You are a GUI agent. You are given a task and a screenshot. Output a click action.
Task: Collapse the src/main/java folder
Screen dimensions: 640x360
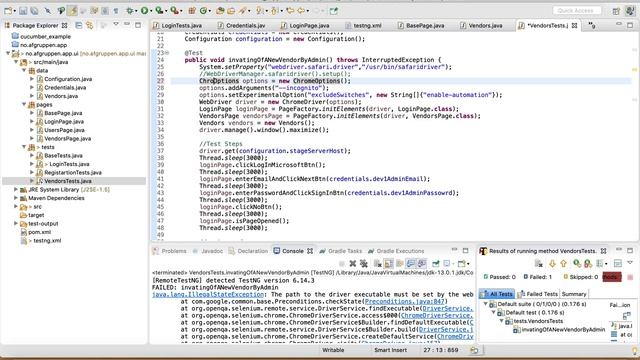coord(16,62)
